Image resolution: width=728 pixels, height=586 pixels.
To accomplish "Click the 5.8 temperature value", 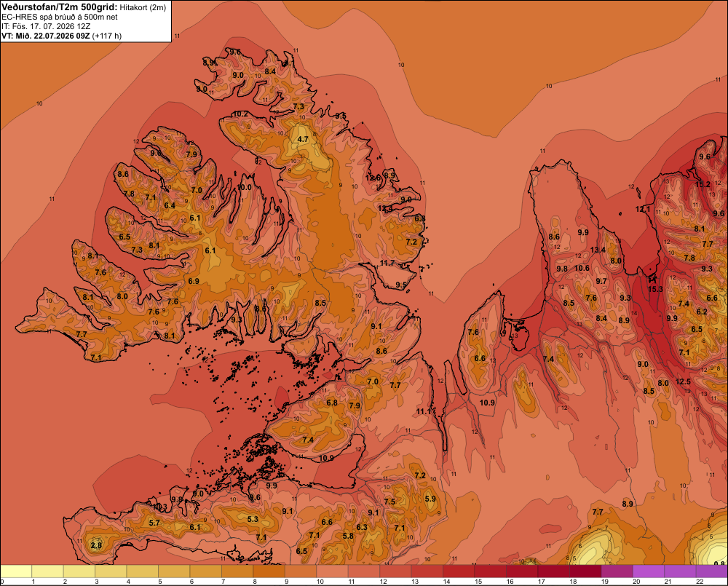I will pyautogui.click(x=348, y=536).
